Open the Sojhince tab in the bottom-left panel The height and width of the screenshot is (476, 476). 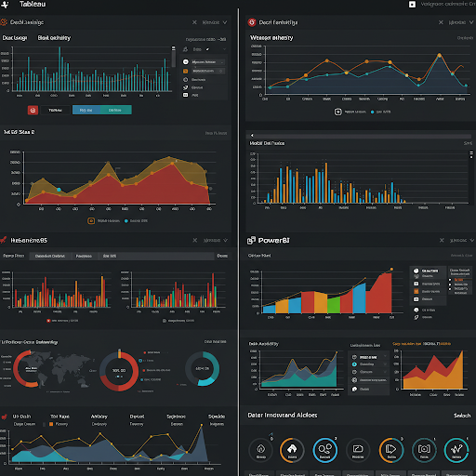point(177,416)
